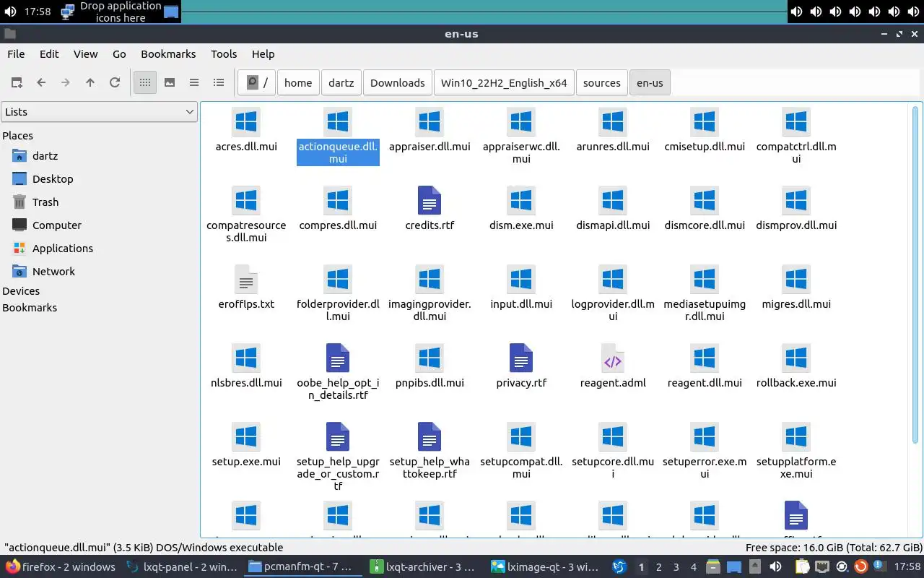The image size is (924, 578).
Task: Open the View menu
Action: 85,53
